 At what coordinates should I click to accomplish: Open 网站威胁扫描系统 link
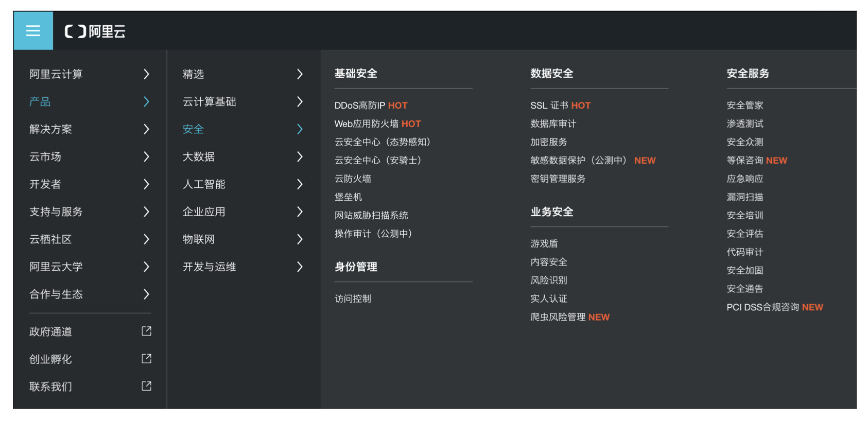pyautogui.click(x=371, y=215)
